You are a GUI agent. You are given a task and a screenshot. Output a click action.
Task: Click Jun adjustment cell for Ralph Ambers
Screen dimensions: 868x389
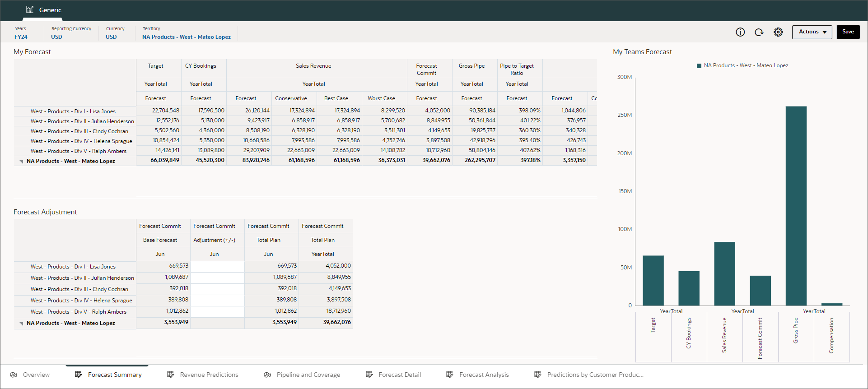click(x=217, y=311)
